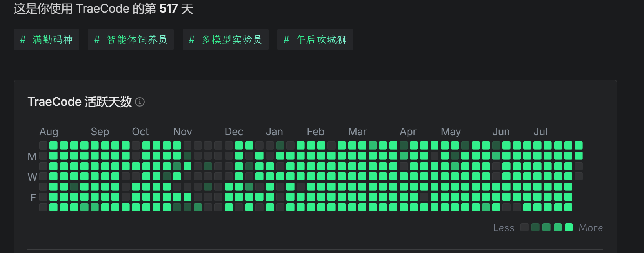Click the More legend label
The height and width of the screenshot is (253, 644).
tap(591, 228)
